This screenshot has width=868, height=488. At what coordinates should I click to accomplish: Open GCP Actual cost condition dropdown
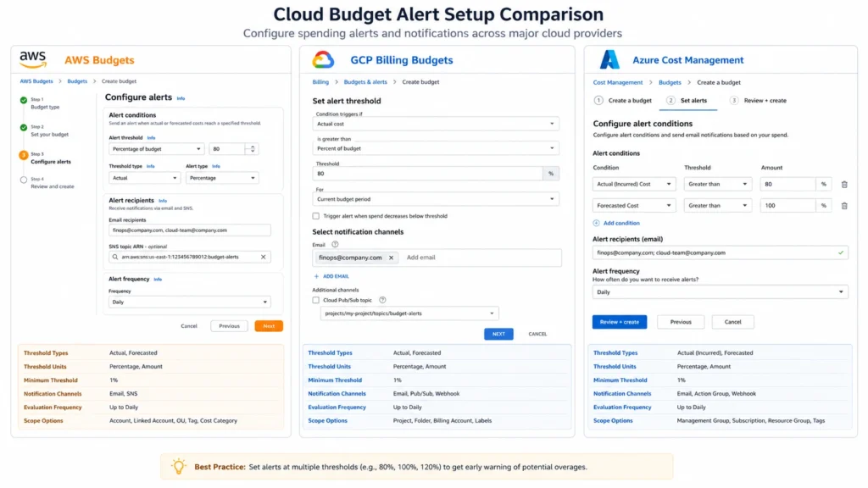436,124
